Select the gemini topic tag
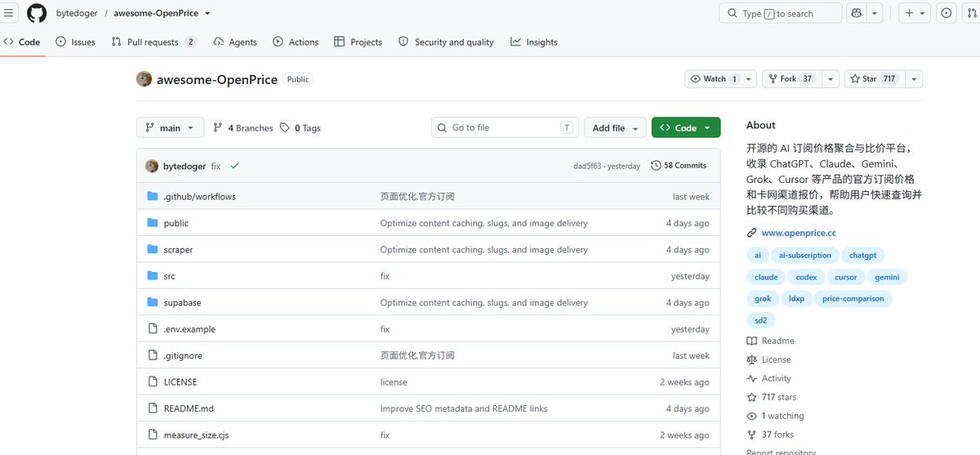Viewport: 980px width, 455px height. coord(887,277)
